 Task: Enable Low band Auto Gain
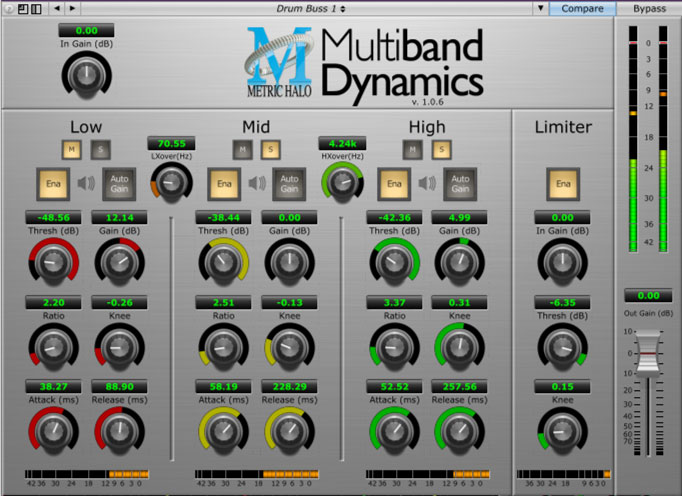tap(119, 184)
